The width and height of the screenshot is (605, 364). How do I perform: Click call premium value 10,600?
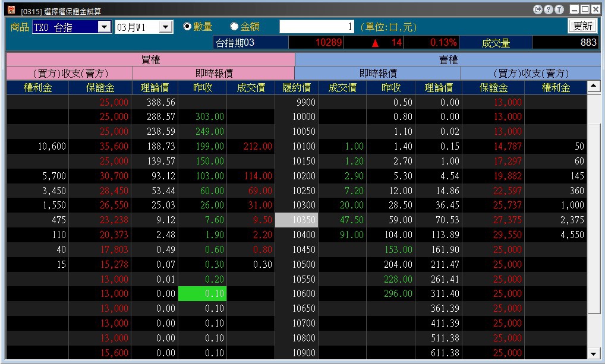click(52, 146)
